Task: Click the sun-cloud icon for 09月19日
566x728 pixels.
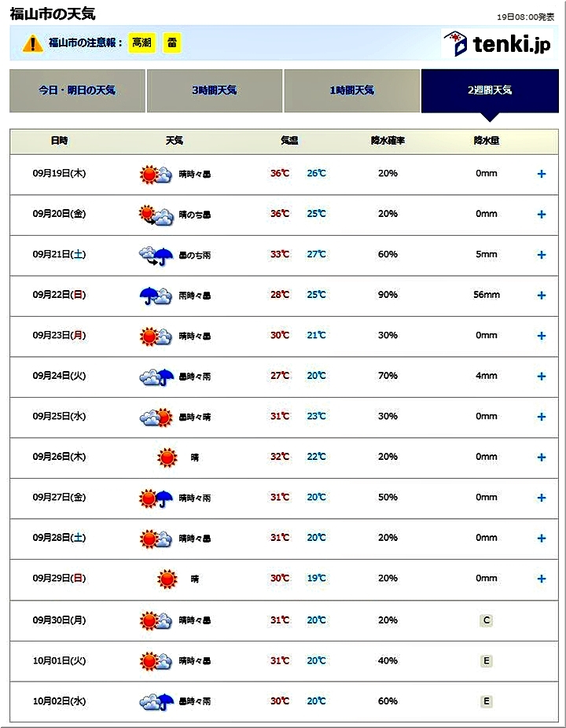Action: (x=155, y=174)
